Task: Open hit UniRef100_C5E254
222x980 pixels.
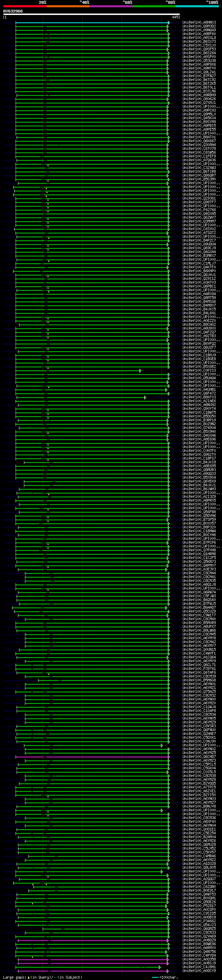Action: coord(199,833)
